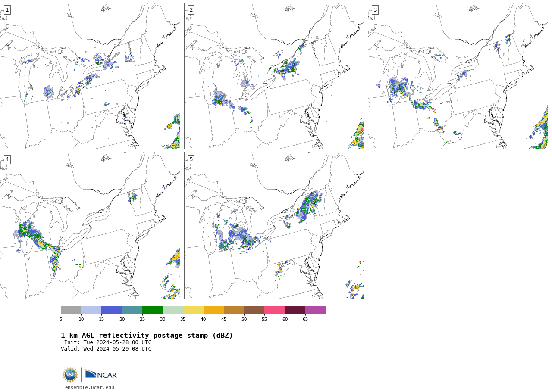Click the panel number label 4

[x=7, y=159]
